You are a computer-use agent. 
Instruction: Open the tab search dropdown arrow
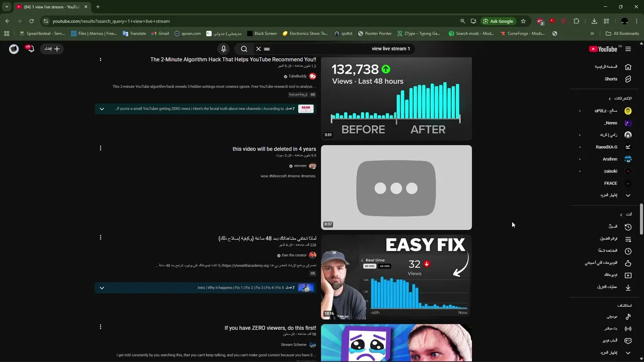[7, 7]
